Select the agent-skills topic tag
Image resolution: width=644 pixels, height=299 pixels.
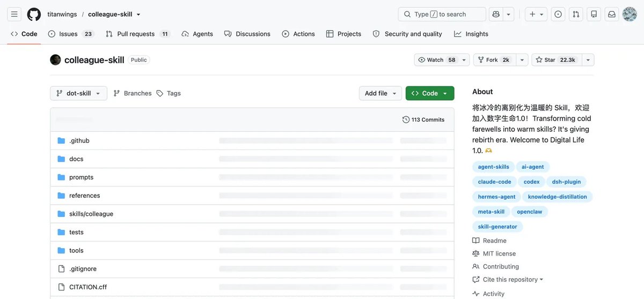pos(494,167)
